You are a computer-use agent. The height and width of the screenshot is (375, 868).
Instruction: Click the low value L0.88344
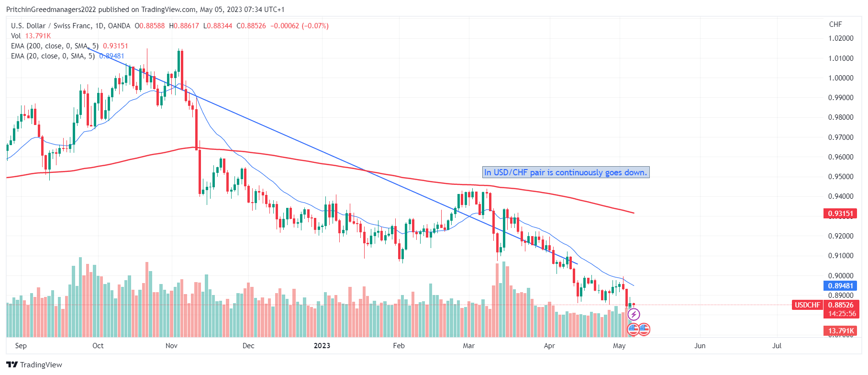pos(218,26)
